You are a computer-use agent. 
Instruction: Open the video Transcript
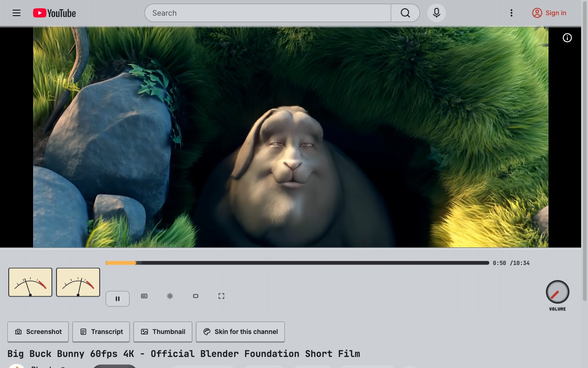(x=101, y=332)
